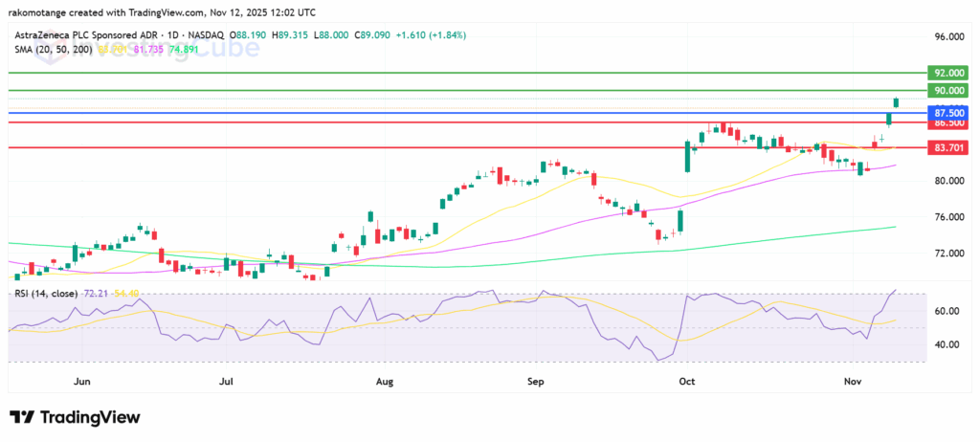Image resolution: width=980 pixels, height=442 pixels.
Task: Select the Aug label on time axis
Action: click(384, 382)
